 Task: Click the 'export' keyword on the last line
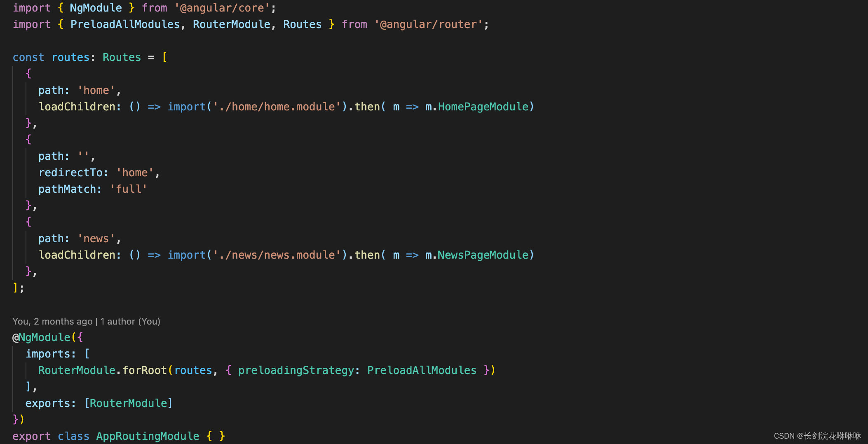click(x=32, y=436)
